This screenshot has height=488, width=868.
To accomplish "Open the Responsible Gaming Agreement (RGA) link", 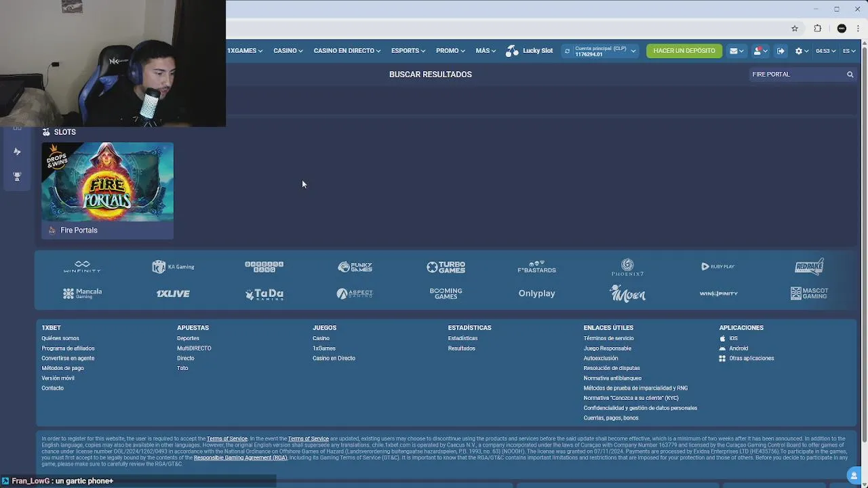I will point(240,458).
